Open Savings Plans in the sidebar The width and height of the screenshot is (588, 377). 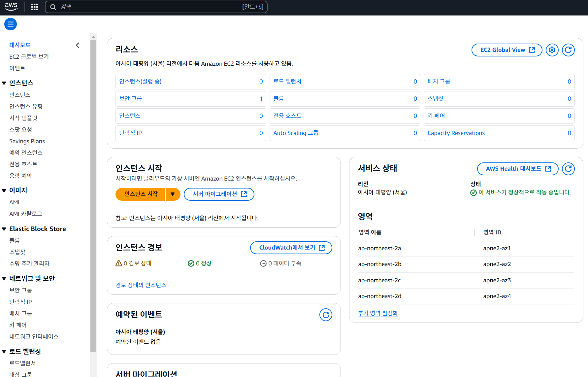point(27,141)
